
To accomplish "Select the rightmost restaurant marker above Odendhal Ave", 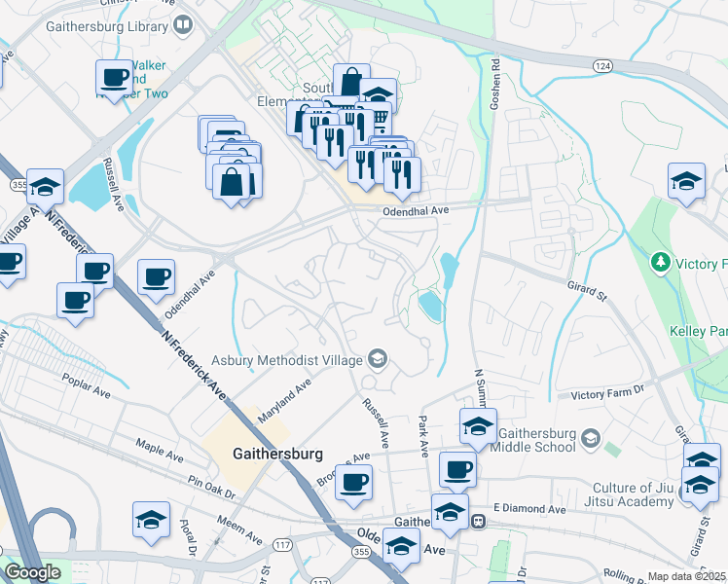I will 402,178.
